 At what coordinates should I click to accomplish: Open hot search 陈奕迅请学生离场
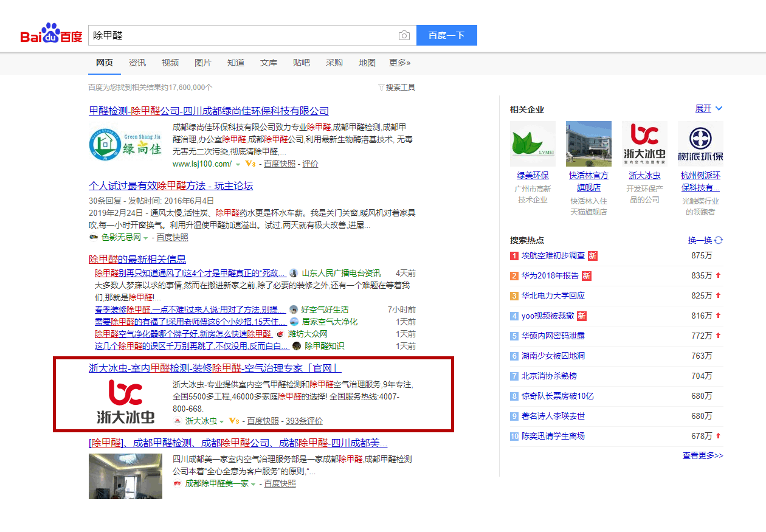[553, 436]
